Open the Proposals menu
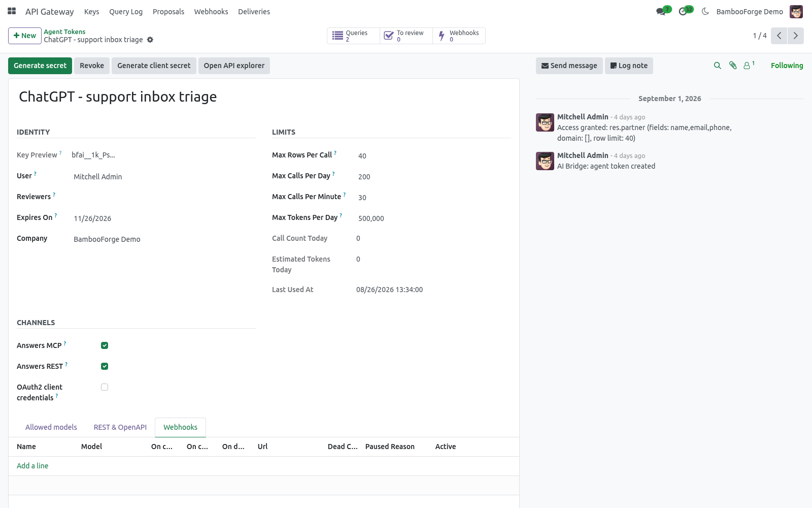Viewport: 812px width, 508px height. click(x=168, y=12)
